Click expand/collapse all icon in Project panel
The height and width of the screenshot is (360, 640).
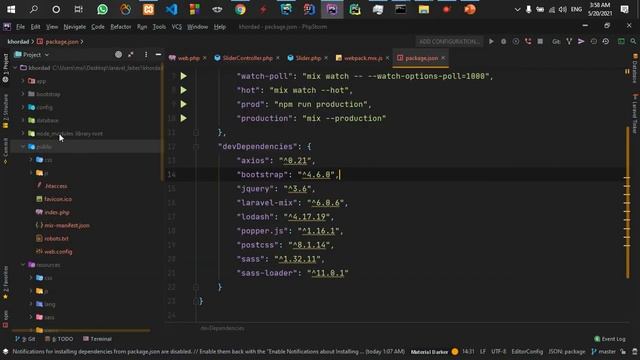click(x=131, y=54)
